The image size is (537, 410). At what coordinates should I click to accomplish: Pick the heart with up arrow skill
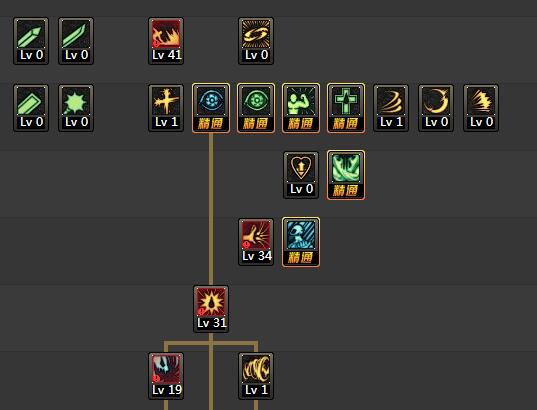click(301, 175)
